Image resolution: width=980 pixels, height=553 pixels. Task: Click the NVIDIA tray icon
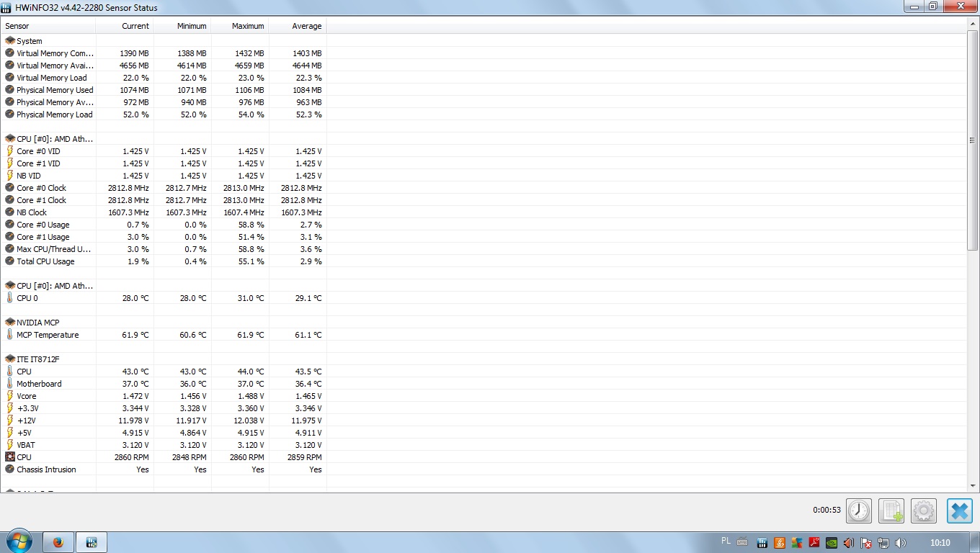831,543
